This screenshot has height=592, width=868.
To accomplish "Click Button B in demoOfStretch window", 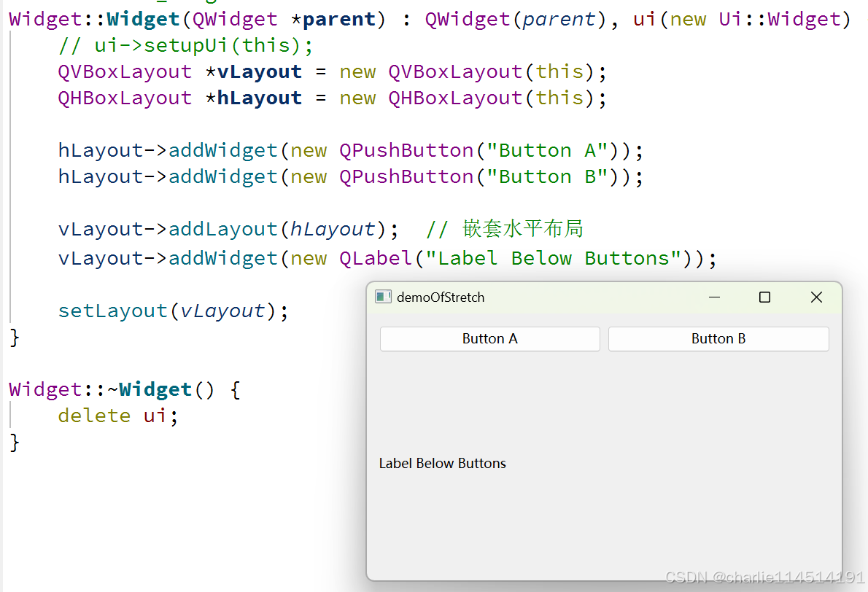I will [x=718, y=338].
